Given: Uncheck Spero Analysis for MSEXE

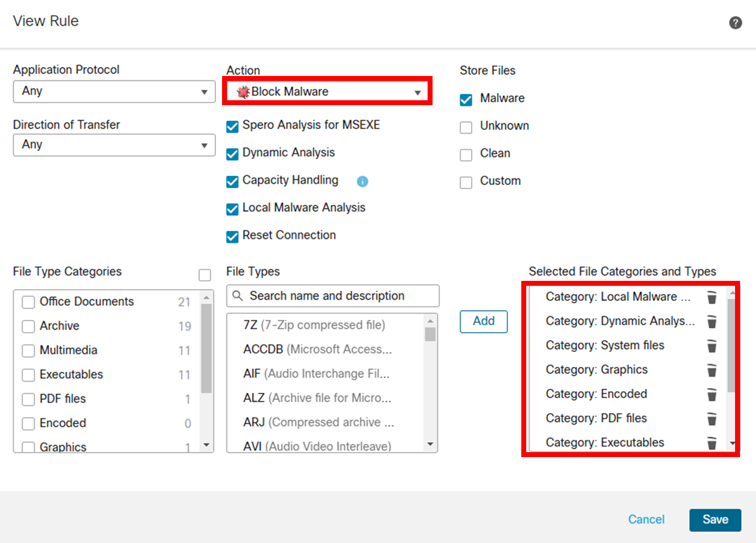Looking at the screenshot, I should (233, 126).
